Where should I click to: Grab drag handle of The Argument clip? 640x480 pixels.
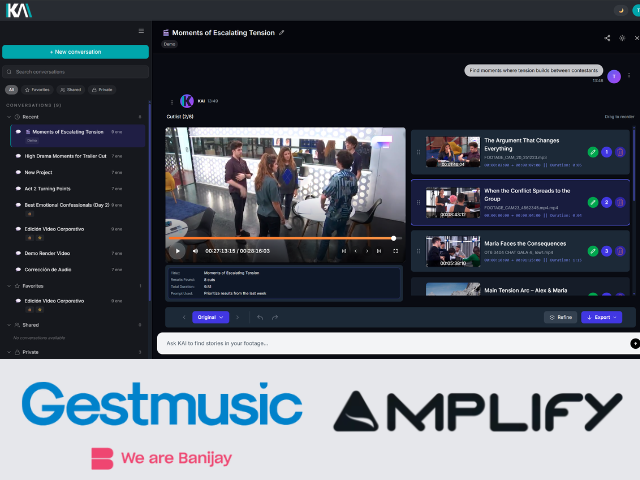(418, 152)
